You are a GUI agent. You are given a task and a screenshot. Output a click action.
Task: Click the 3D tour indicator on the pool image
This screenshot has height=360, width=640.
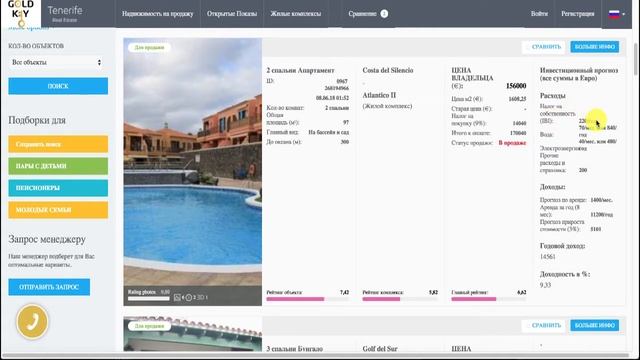click(x=202, y=298)
